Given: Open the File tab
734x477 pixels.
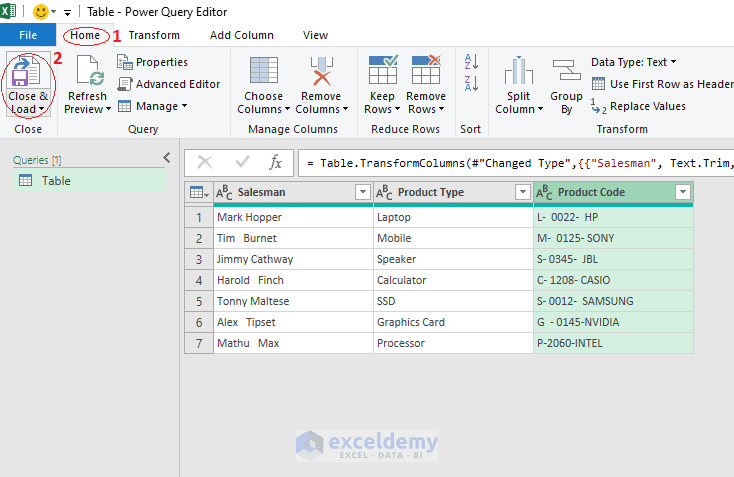Looking at the screenshot, I should click(x=28, y=35).
